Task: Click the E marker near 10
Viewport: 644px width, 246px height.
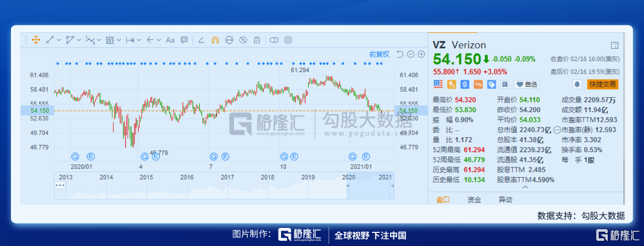Action: 294,156
